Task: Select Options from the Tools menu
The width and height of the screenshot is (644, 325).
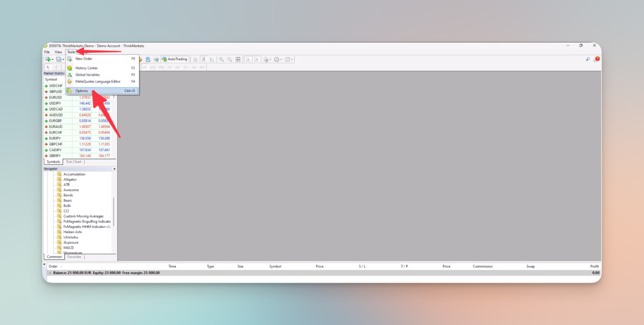Action: 81,90
